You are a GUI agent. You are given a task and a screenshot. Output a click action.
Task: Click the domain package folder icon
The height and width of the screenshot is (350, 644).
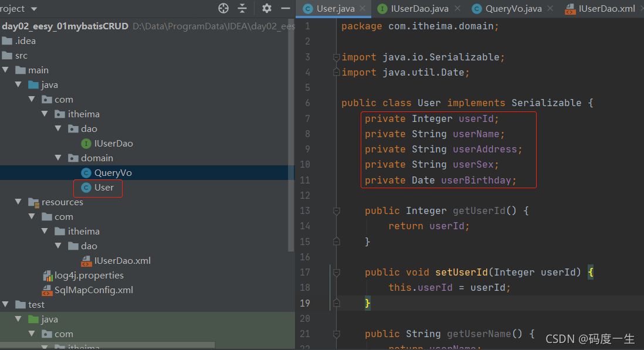click(x=73, y=158)
